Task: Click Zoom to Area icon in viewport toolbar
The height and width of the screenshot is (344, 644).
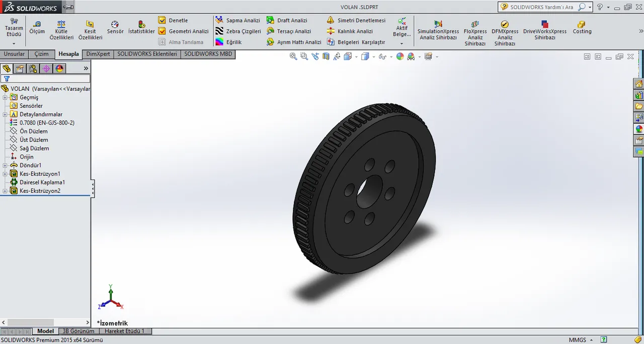Action: pos(304,56)
